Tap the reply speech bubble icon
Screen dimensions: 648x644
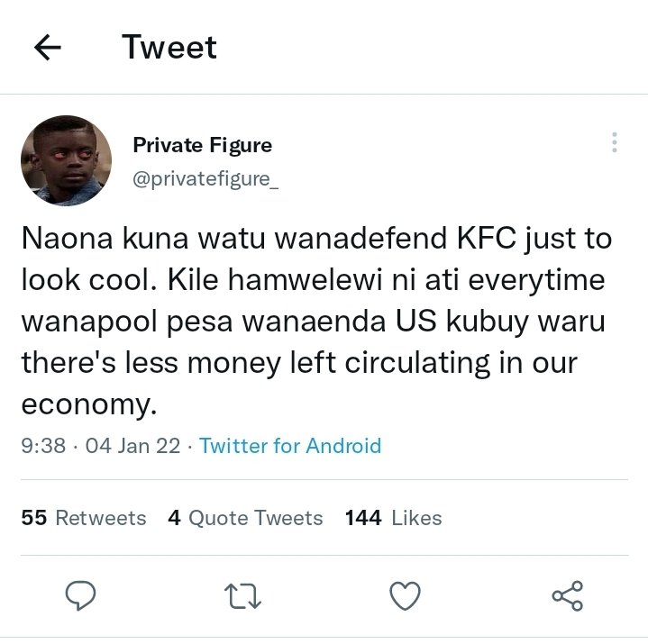pos(80,595)
